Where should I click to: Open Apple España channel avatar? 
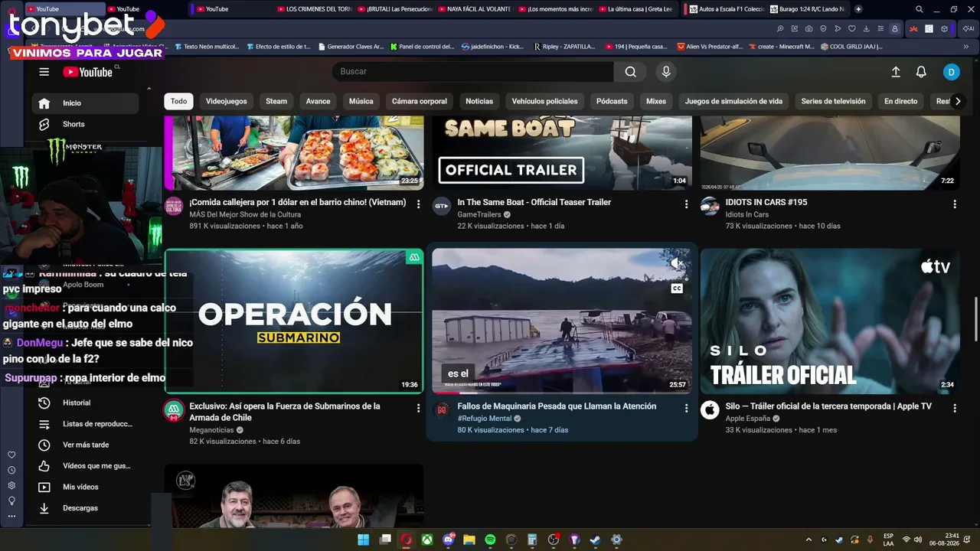pyautogui.click(x=710, y=410)
